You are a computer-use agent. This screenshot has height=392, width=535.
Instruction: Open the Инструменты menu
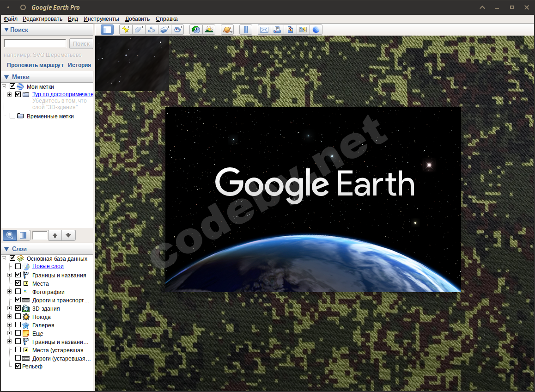101,19
